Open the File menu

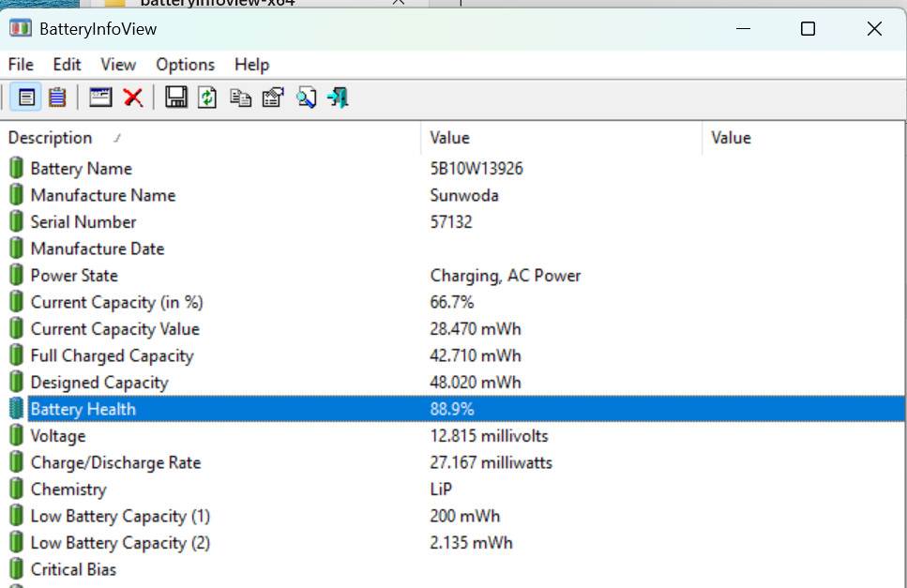(x=21, y=65)
